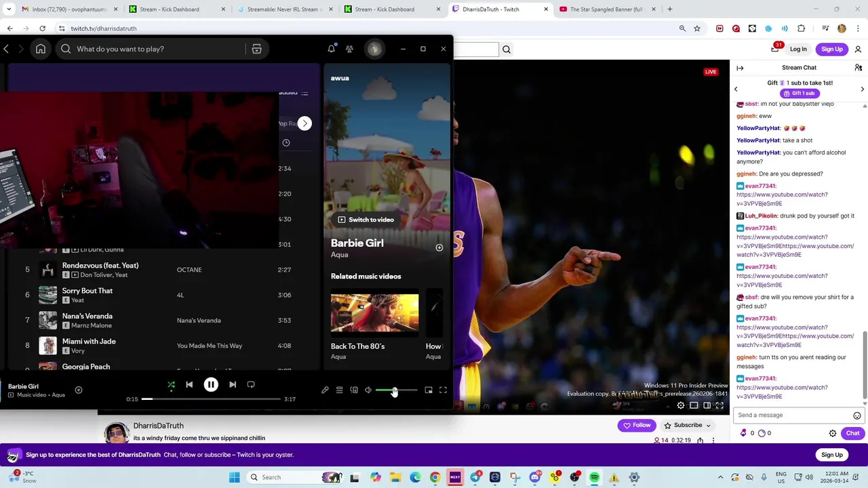Screen dimensions: 868x488
Task: Follow DharrisDaTruth channel
Action: point(637,425)
